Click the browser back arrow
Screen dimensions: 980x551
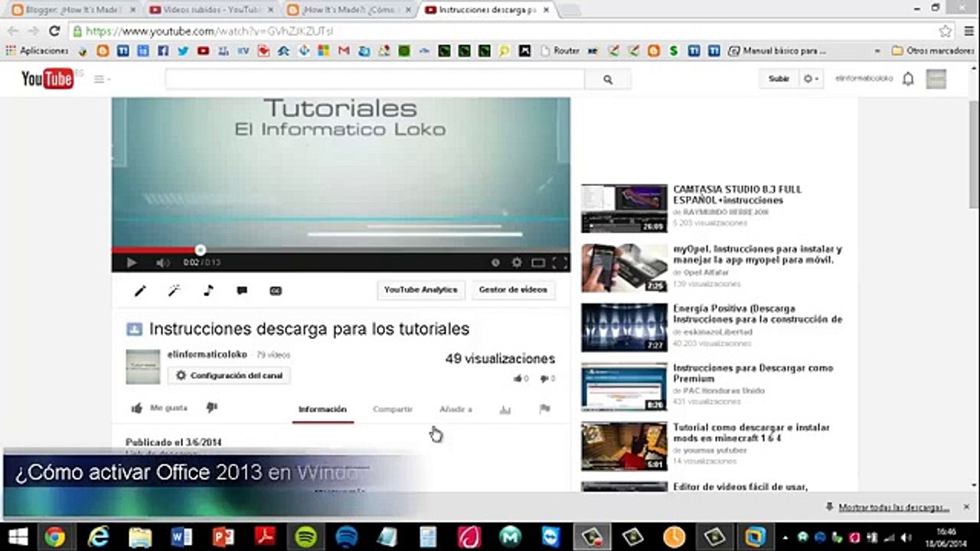coord(12,31)
